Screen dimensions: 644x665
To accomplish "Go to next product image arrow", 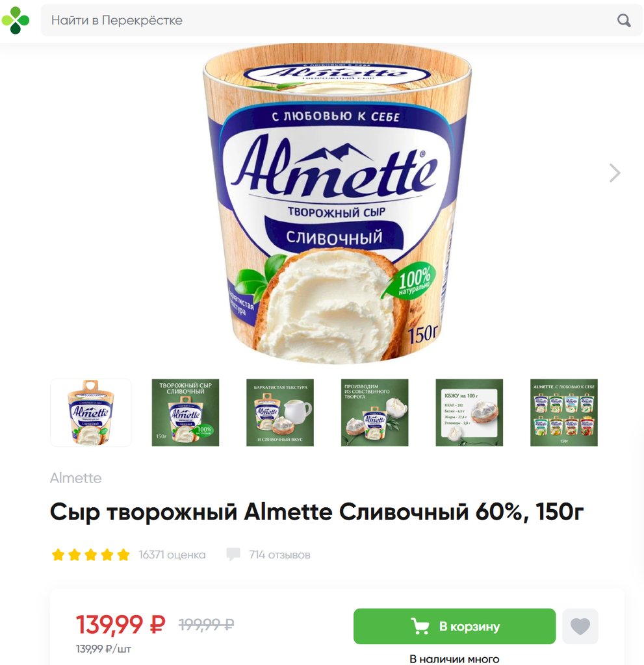I will click(x=615, y=173).
